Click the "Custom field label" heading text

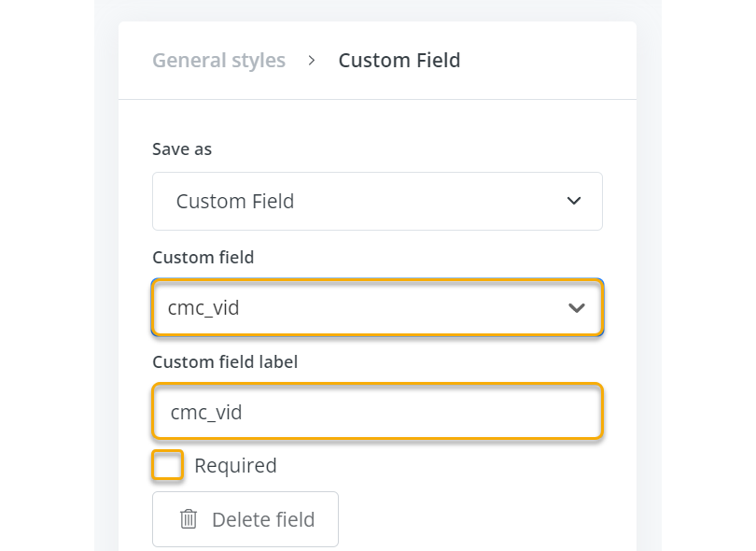click(225, 361)
